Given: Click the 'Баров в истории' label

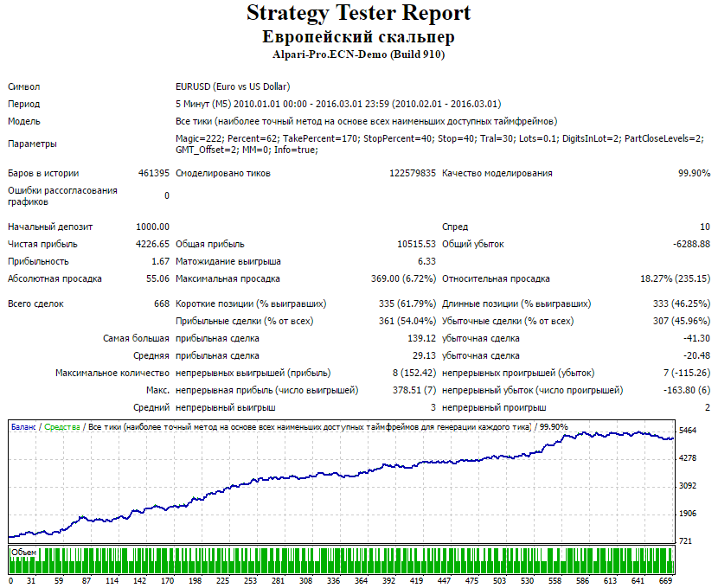Looking at the screenshot, I should click(x=43, y=174).
